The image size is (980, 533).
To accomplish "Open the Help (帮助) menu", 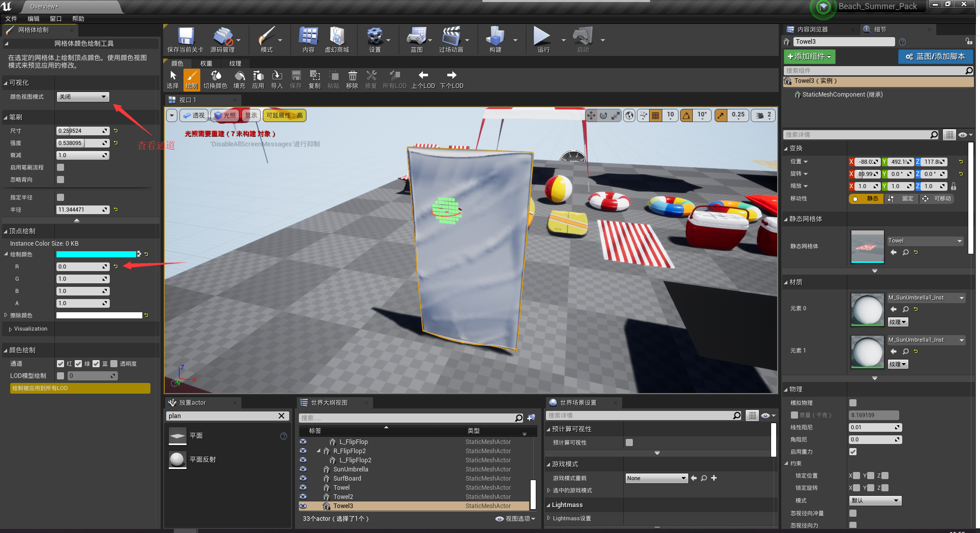I will tap(78, 19).
